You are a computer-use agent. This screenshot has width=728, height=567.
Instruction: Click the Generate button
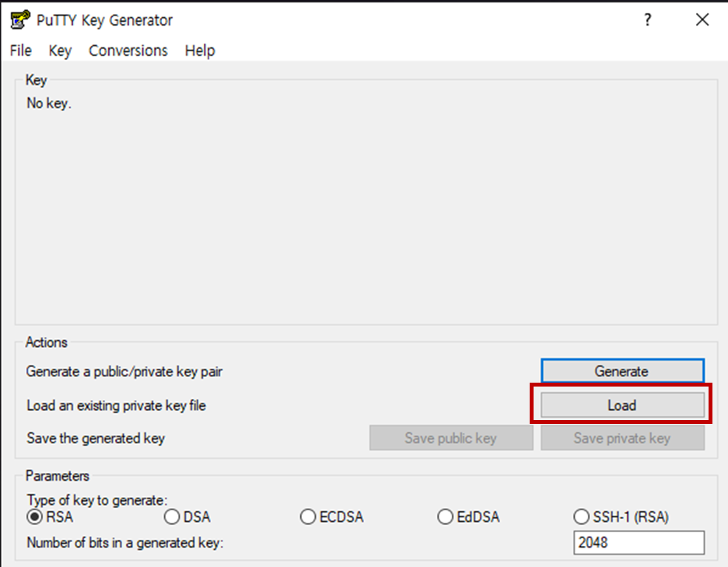(x=622, y=371)
